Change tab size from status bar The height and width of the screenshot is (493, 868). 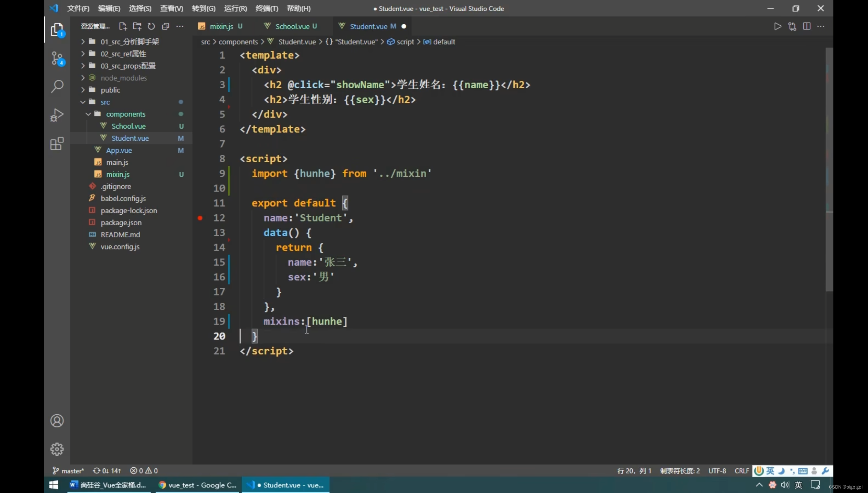pos(680,471)
